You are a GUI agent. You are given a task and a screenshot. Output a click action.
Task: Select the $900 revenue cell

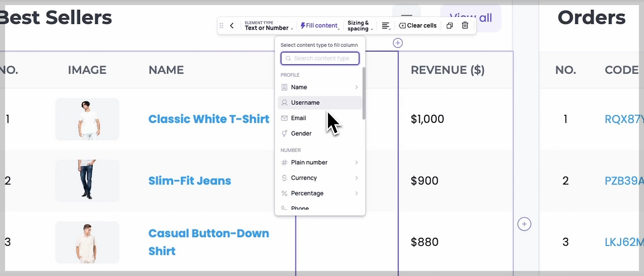(x=425, y=181)
